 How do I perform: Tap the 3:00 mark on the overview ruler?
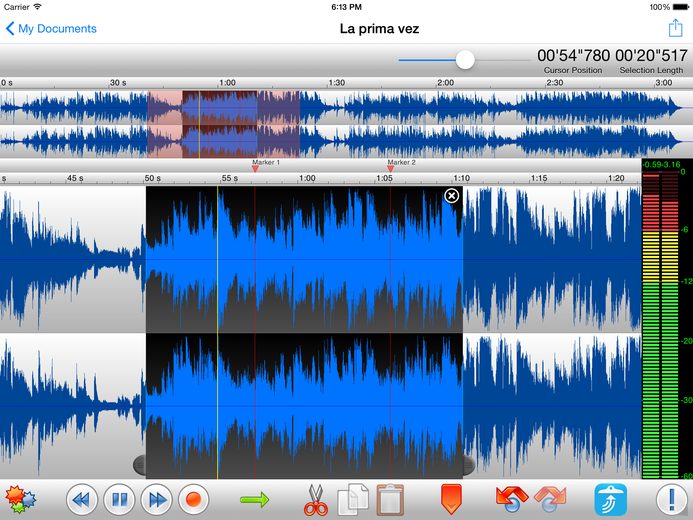(x=663, y=83)
